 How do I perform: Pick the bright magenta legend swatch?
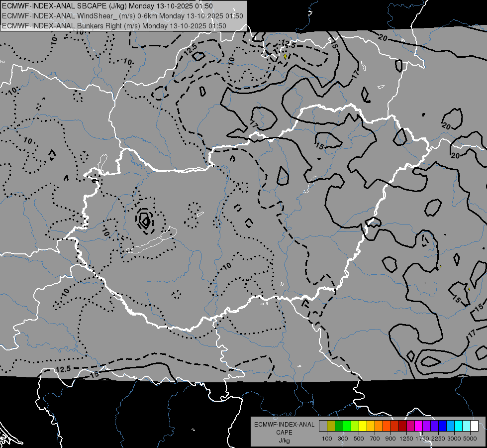coord(419,426)
